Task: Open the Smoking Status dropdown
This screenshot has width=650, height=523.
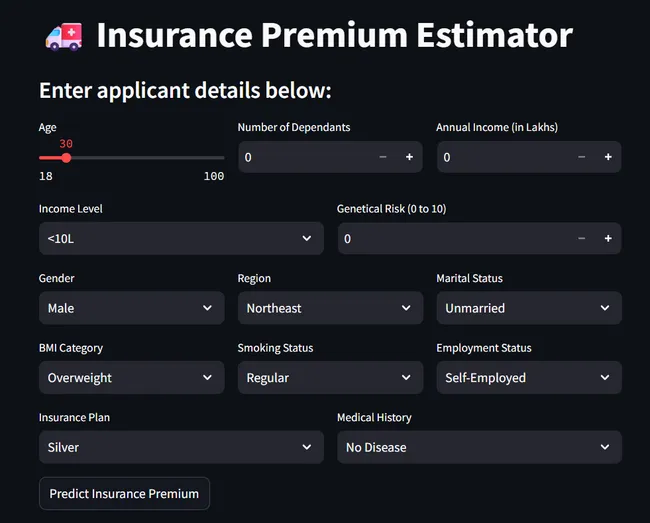Action: coord(330,378)
